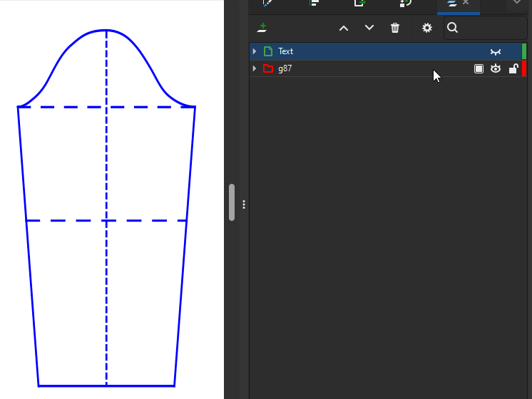Switch to the Layers and Objects tab

pyautogui.click(x=452, y=3)
